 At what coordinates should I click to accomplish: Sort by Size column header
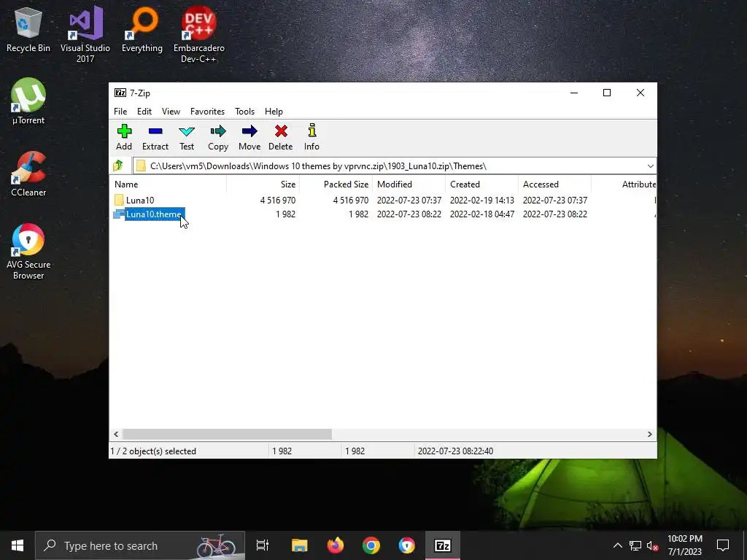pyautogui.click(x=263, y=184)
